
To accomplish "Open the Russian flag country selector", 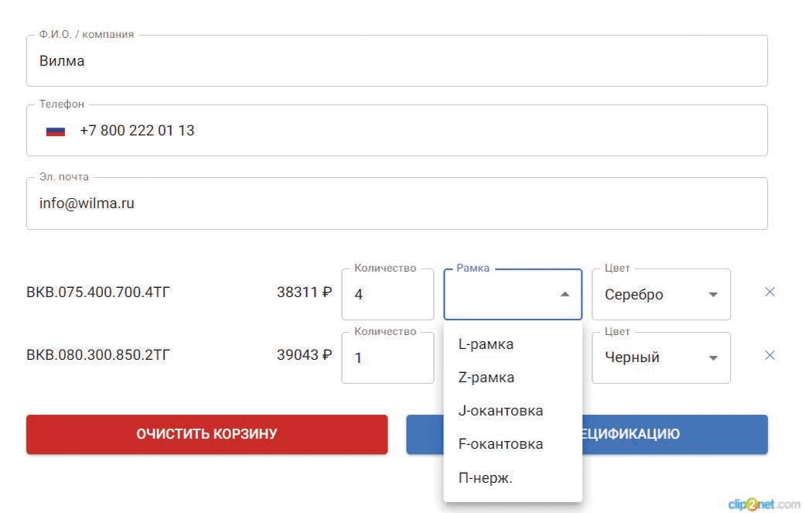I will (56, 131).
